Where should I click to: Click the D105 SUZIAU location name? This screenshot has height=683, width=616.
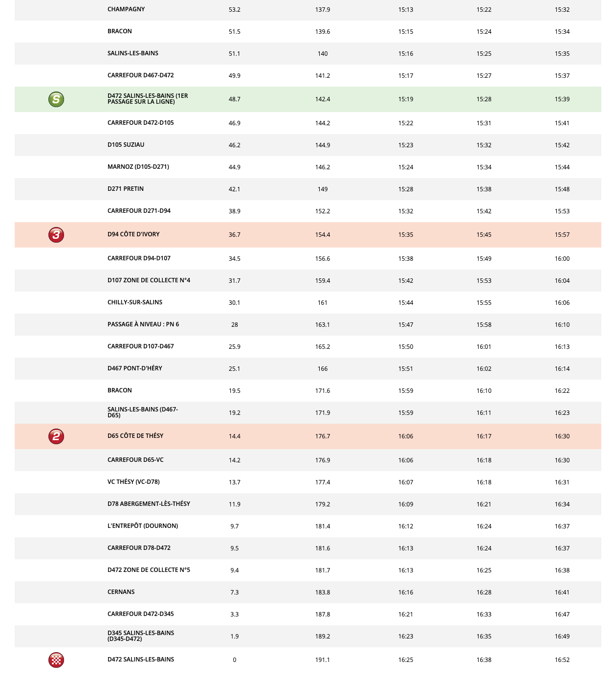(x=126, y=145)
